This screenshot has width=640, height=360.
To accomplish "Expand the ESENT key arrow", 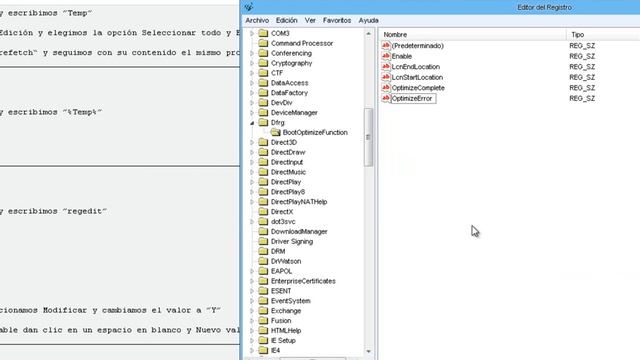I will (x=252, y=291).
